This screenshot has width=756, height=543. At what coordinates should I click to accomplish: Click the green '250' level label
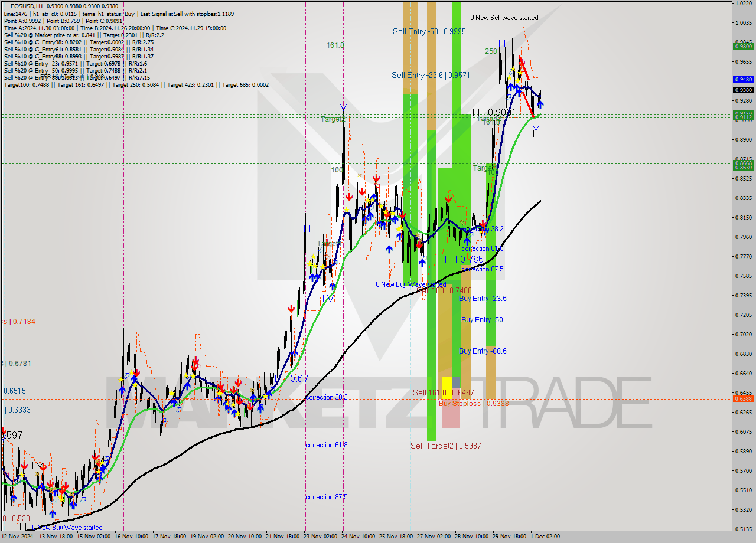click(x=491, y=51)
